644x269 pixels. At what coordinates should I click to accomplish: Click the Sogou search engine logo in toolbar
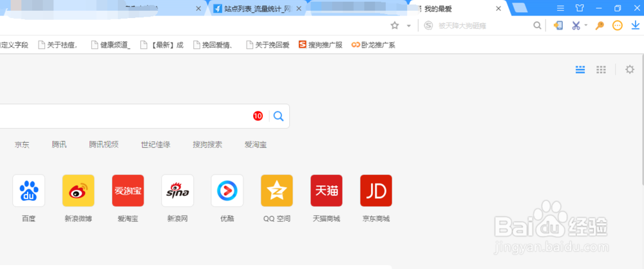pyautogui.click(x=429, y=26)
